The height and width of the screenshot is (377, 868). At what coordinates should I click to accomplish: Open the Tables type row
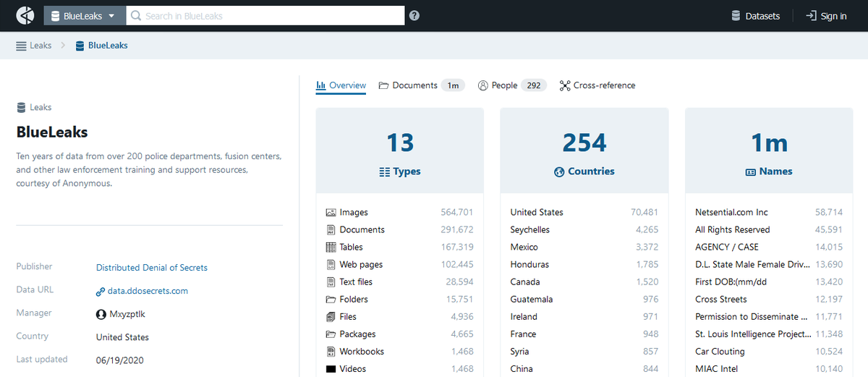[400, 247]
